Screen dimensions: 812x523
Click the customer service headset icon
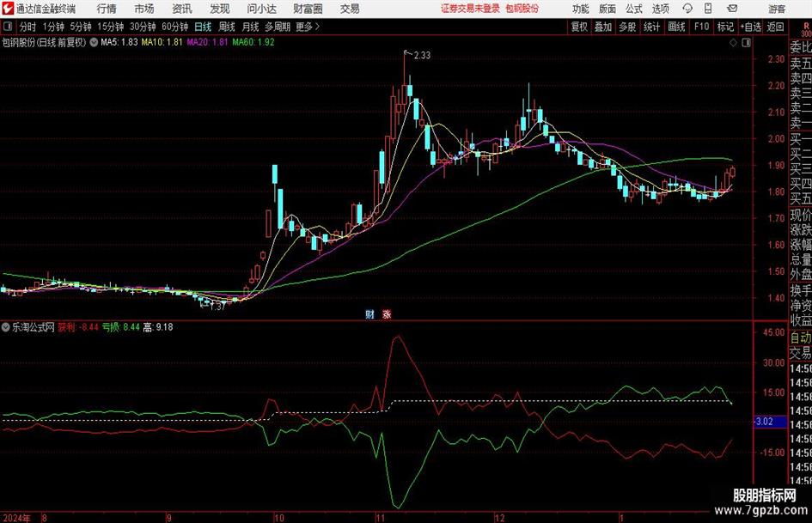[687, 9]
